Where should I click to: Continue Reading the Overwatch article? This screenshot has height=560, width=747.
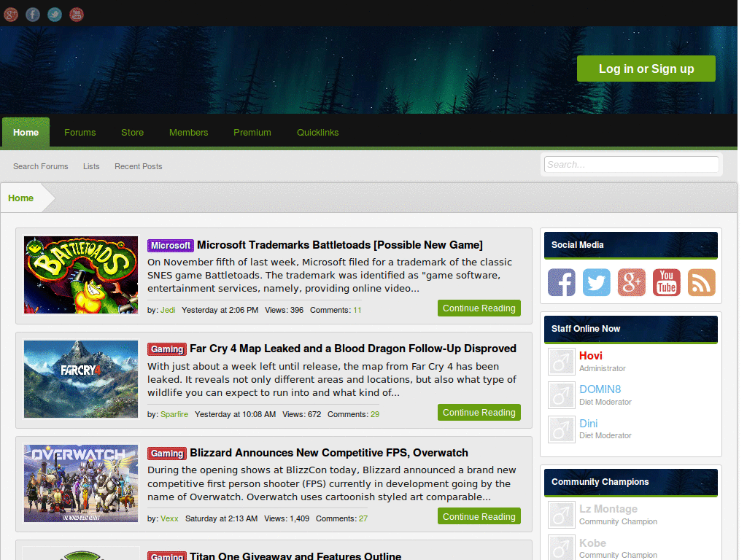pos(479,517)
